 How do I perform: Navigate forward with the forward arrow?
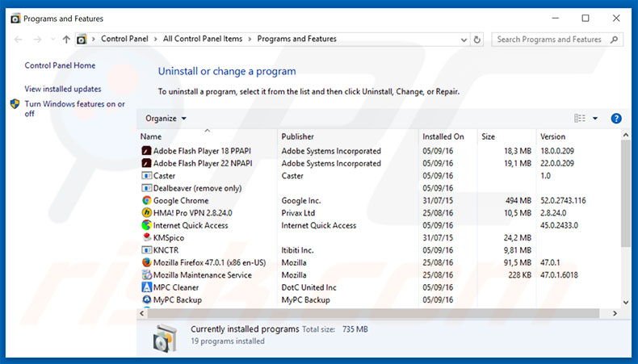click(37, 40)
